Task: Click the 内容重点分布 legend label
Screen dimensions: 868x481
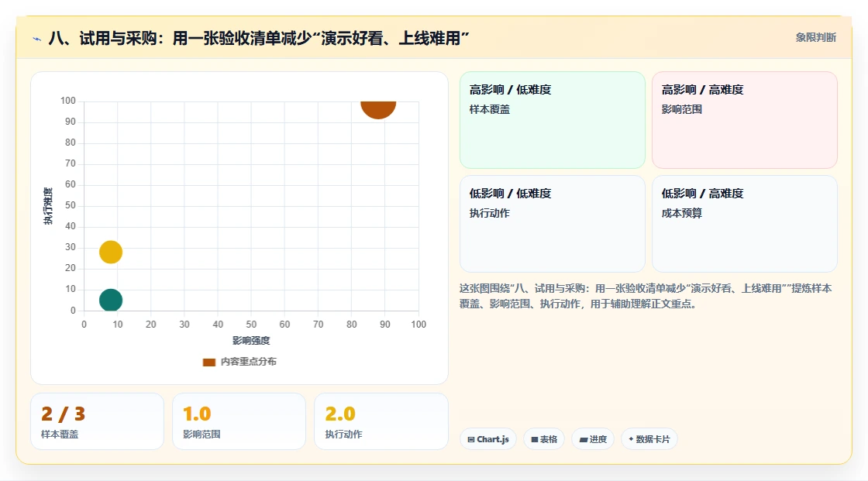Action: coord(248,362)
